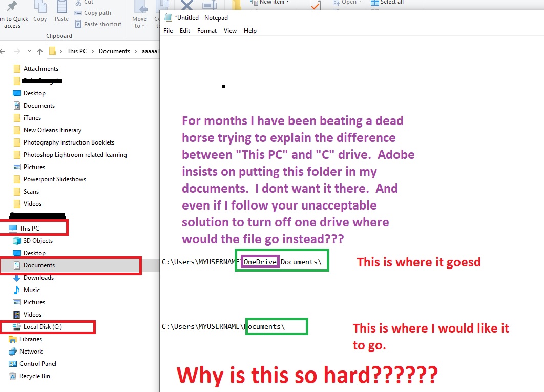Click Pin to Quick access icon
This screenshot has height=392, width=544.
point(12,6)
